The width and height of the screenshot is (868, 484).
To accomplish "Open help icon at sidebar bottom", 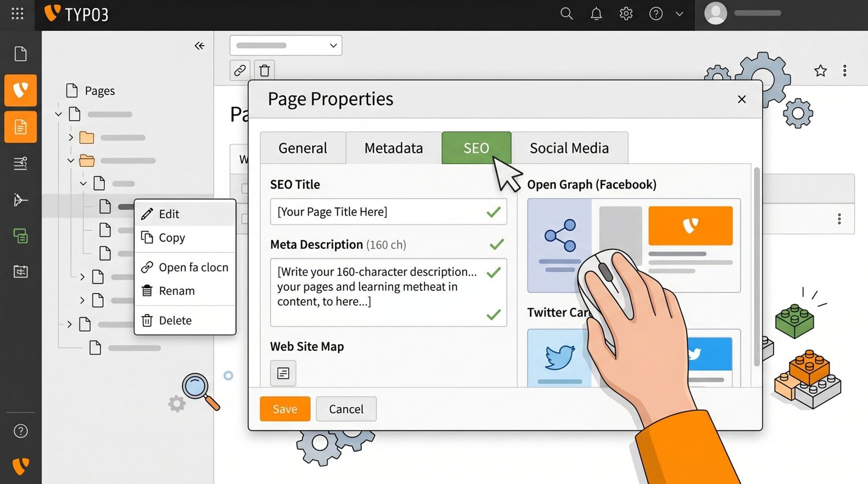I will (x=21, y=431).
